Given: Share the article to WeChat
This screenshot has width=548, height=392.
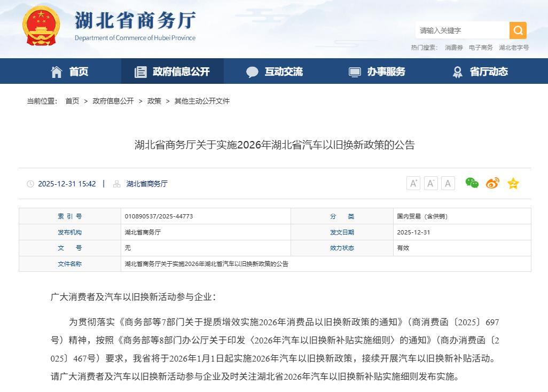Looking at the screenshot, I should [x=472, y=183].
